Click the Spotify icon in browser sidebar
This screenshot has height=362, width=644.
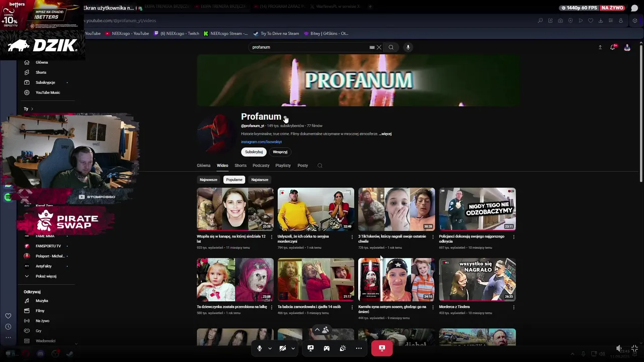click(x=8, y=197)
